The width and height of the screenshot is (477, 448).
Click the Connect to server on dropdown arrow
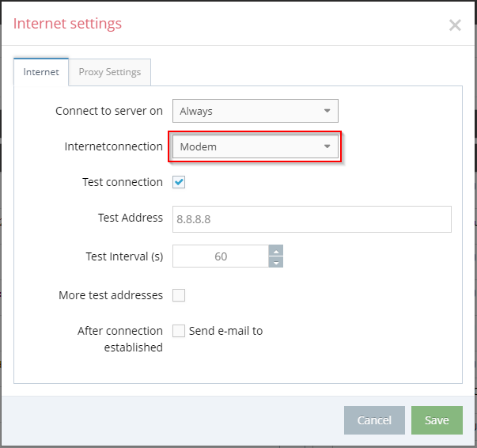(327, 111)
